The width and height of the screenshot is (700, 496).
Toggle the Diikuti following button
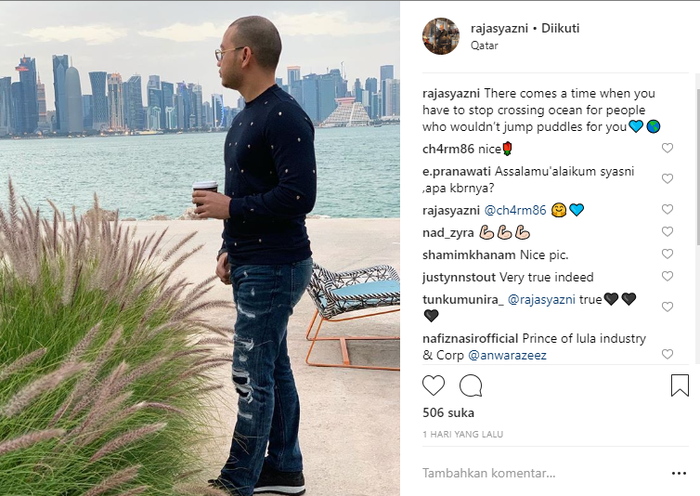coord(560,28)
